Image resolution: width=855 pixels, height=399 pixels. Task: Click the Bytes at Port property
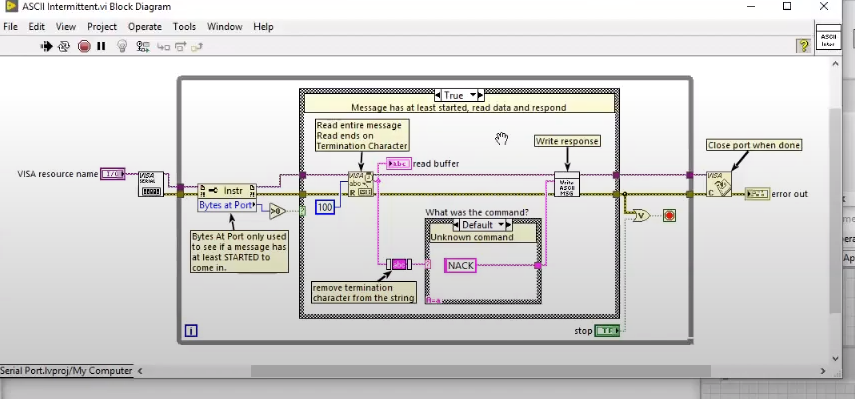click(x=227, y=205)
